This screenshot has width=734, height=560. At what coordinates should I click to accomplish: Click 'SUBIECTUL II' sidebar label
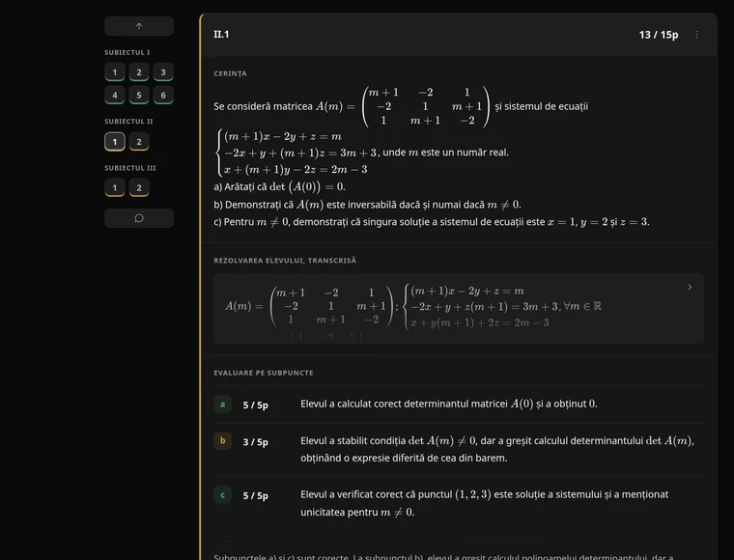coord(128,121)
